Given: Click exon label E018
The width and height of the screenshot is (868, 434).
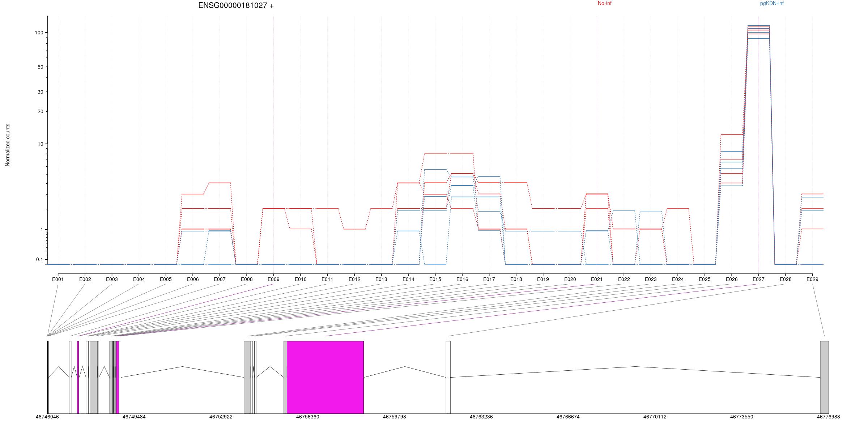Looking at the screenshot, I should coord(516,279).
